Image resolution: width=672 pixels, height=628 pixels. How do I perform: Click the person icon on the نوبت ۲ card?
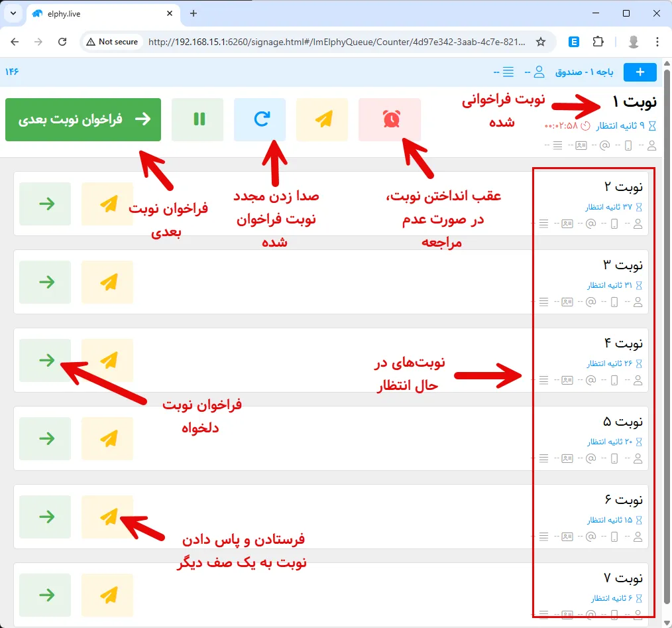[x=638, y=223]
